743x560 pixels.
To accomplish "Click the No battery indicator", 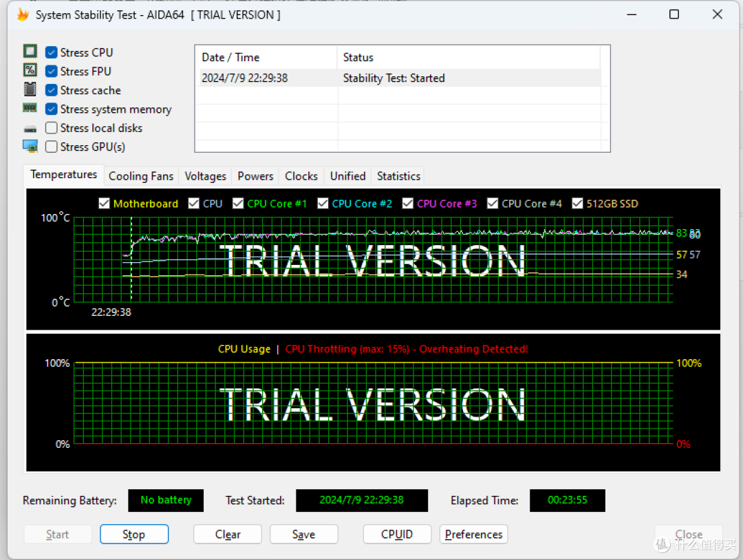I will pyautogui.click(x=166, y=500).
